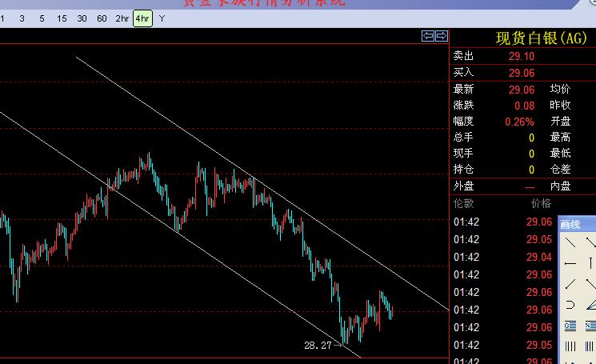Click the 29.06 value in 买入 row
596x364 pixels.
(x=522, y=73)
